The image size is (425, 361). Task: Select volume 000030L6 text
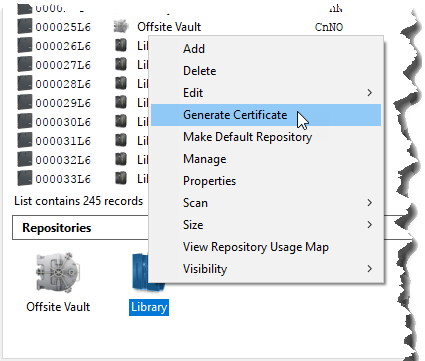click(x=63, y=122)
